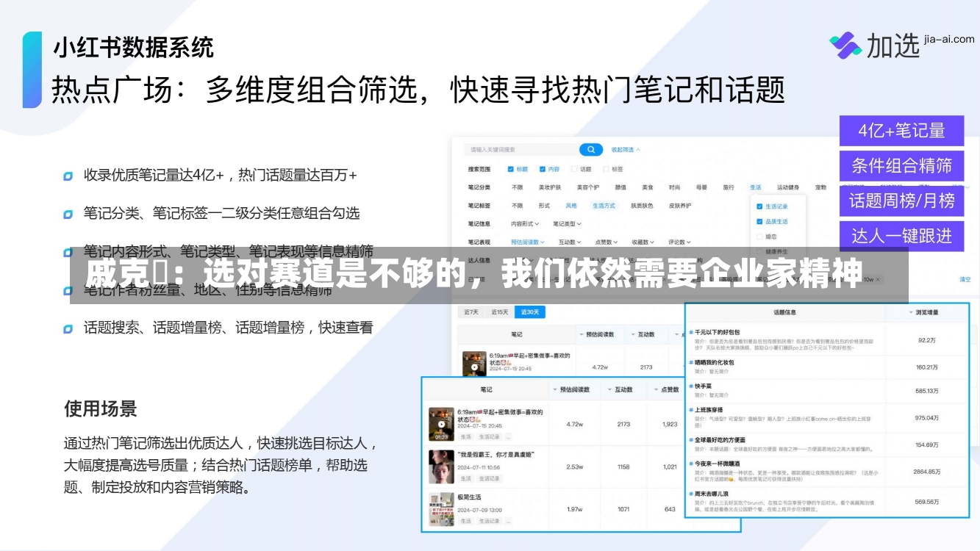This screenshot has width=980, height=551.
Task: Open the 极简生活 note title
Action: coord(469,498)
